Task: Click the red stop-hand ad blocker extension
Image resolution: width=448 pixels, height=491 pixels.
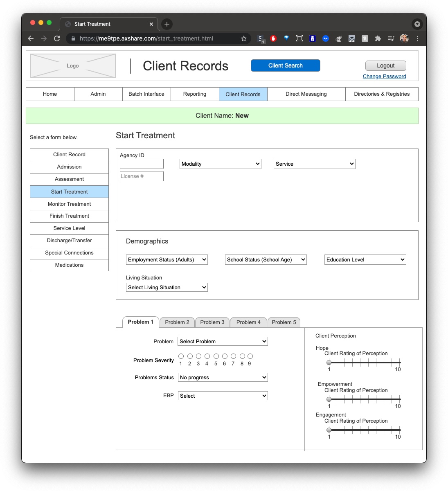Action: (273, 38)
